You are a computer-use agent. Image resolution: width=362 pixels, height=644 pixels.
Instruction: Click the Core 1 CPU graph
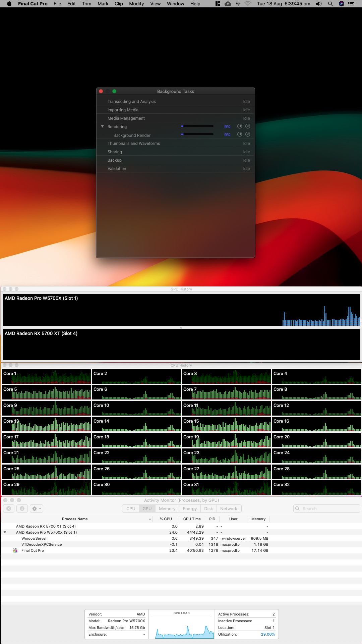(x=46, y=377)
